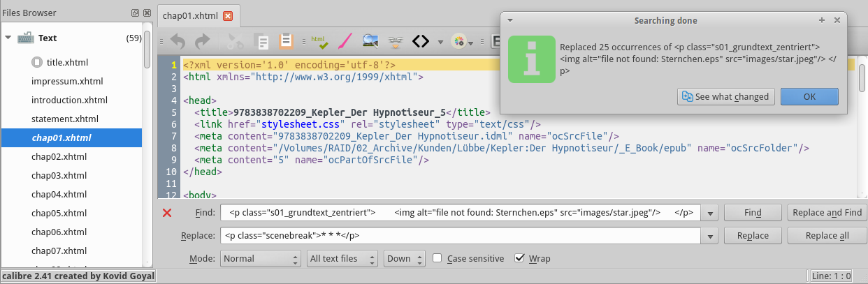Click the magnifier-over-image toolbar icon
Viewport: 868px width, 284px height.
(370, 41)
